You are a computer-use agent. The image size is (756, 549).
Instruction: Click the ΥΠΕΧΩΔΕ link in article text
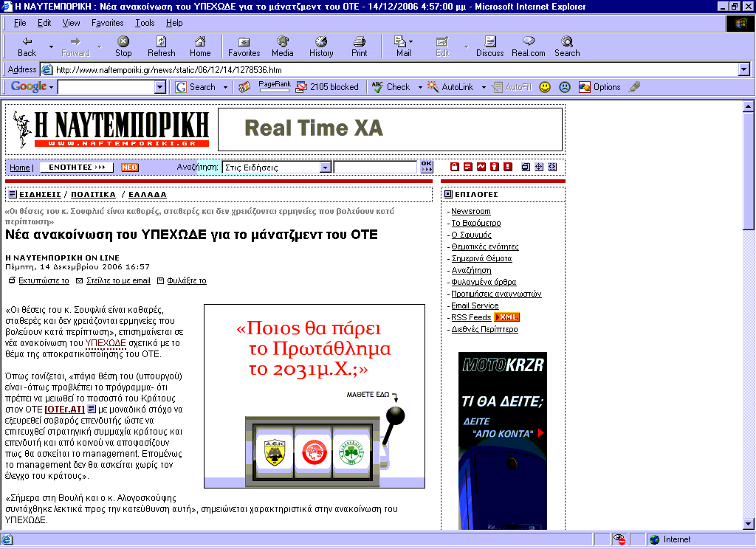point(105,343)
